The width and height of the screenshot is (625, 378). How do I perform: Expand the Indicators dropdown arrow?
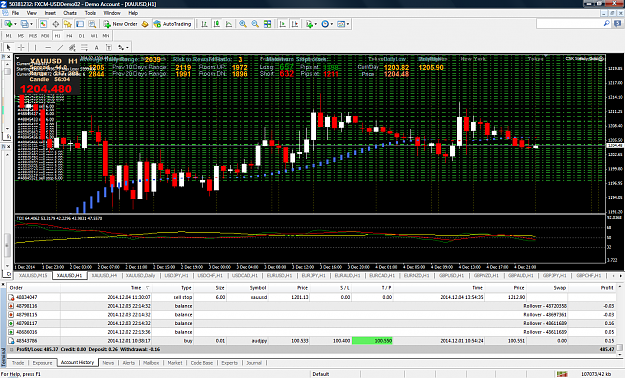click(x=316, y=24)
